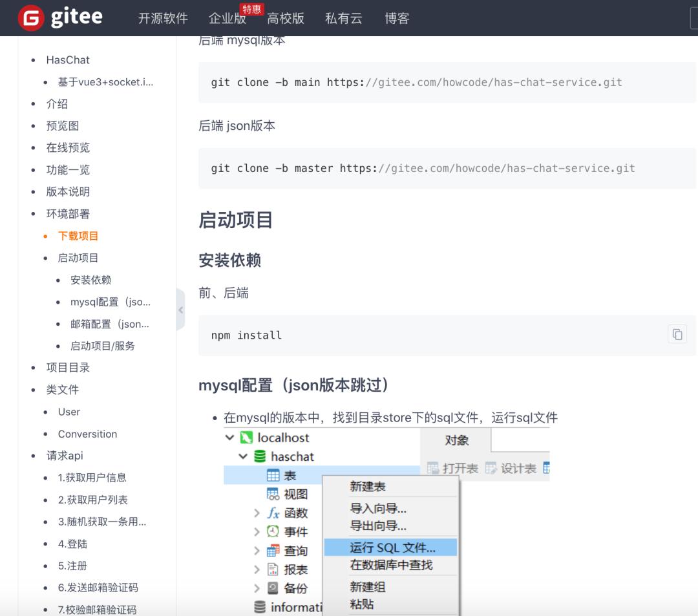Viewport: 698px width, 616px height.
Task: Open 7.校验邮箱验证码 outline entry
Action: [97, 610]
